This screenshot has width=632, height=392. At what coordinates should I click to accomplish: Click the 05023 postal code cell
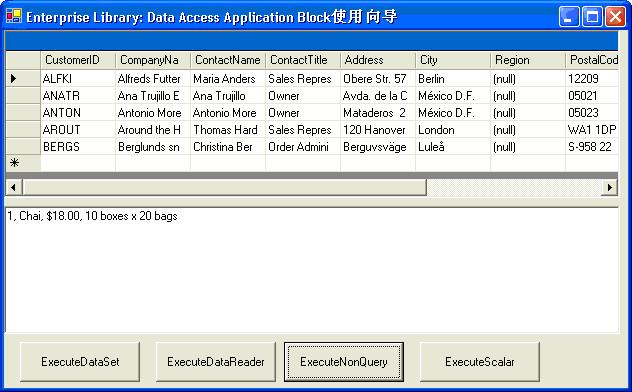tap(592, 112)
